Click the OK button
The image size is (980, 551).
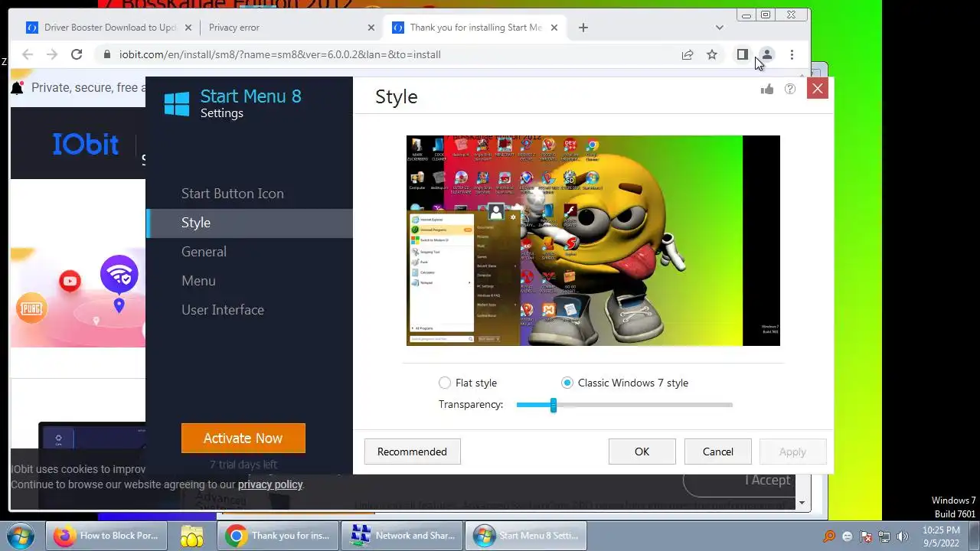click(642, 452)
